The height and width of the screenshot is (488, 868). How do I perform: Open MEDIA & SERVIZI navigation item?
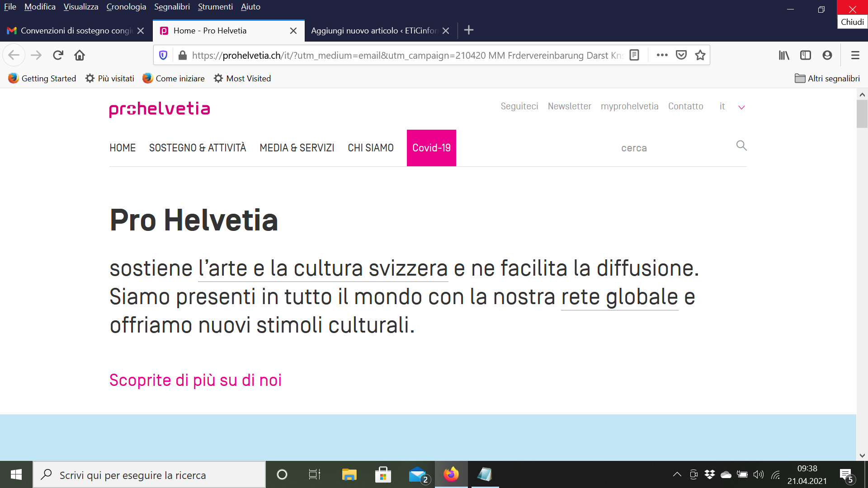[x=297, y=148]
